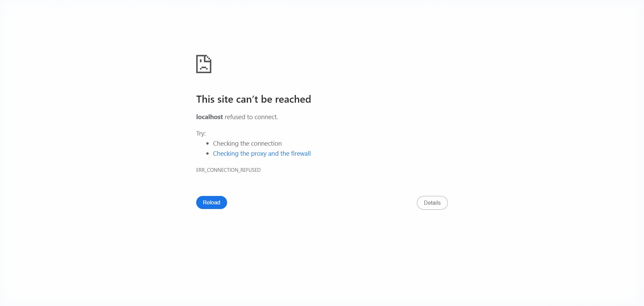This screenshot has height=306, width=644.
Task: Click the word 'This' starting the heading
Action: (x=205, y=99)
